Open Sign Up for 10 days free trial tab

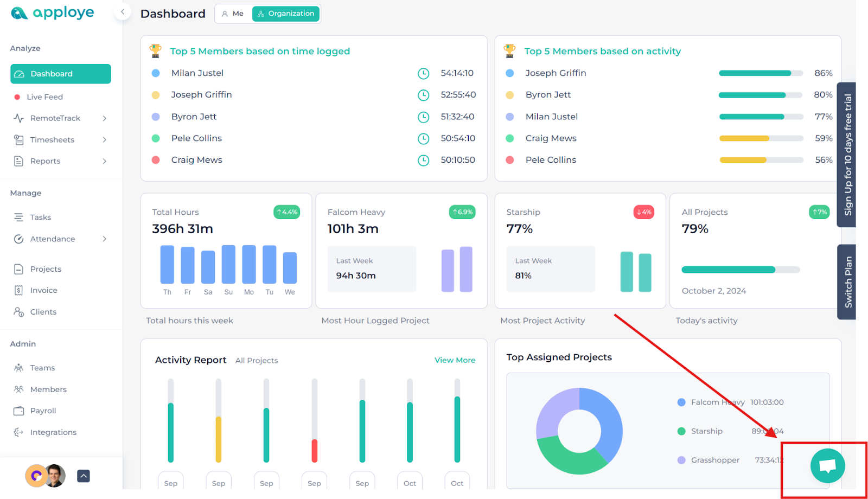[847, 155]
